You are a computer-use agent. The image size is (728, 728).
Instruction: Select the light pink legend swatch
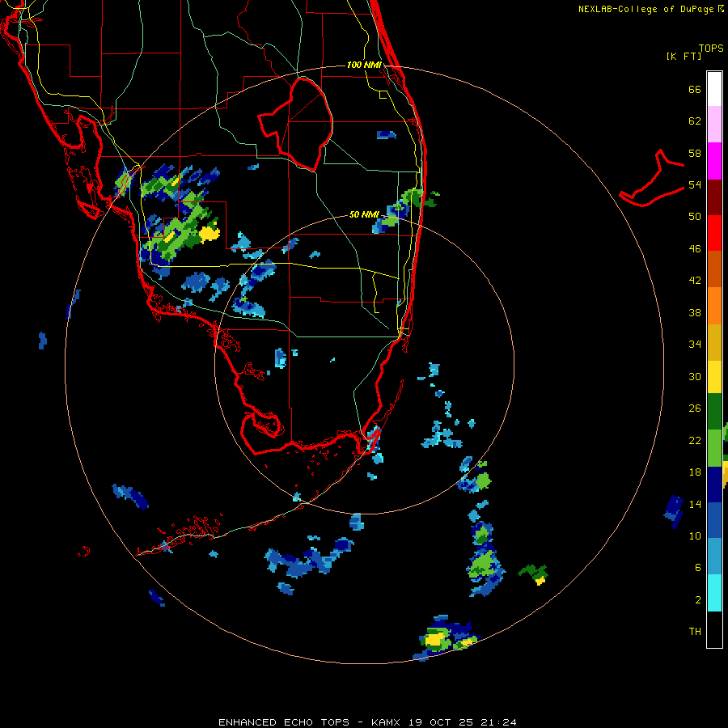[714, 124]
